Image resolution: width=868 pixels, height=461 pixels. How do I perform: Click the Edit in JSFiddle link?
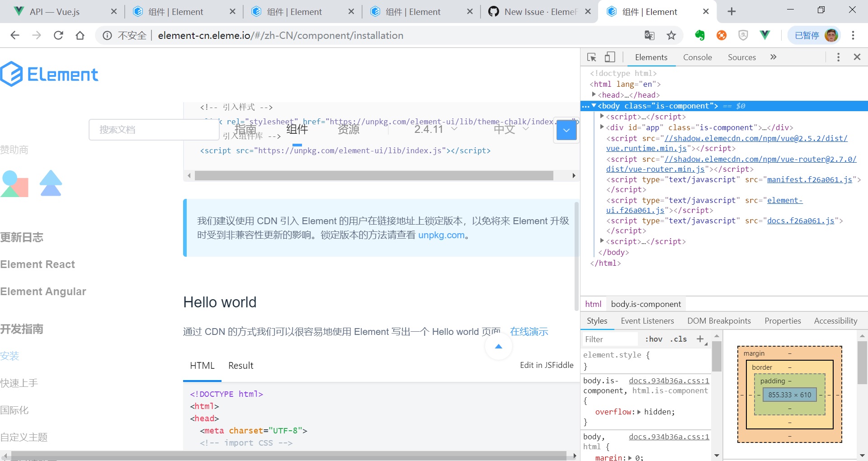(546, 365)
